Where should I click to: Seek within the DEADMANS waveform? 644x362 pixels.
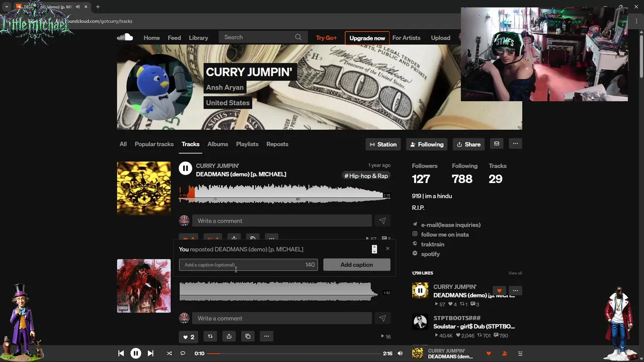[x=284, y=194]
